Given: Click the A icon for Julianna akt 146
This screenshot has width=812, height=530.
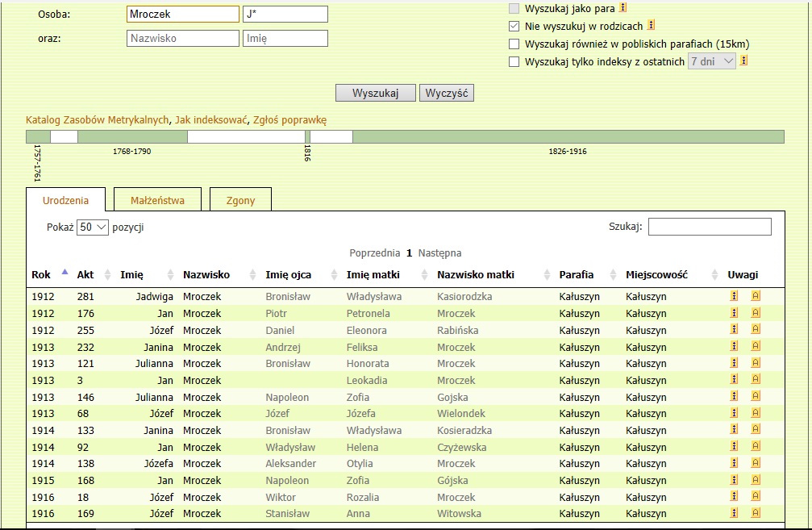Looking at the screenshot, I should [756, 397].
